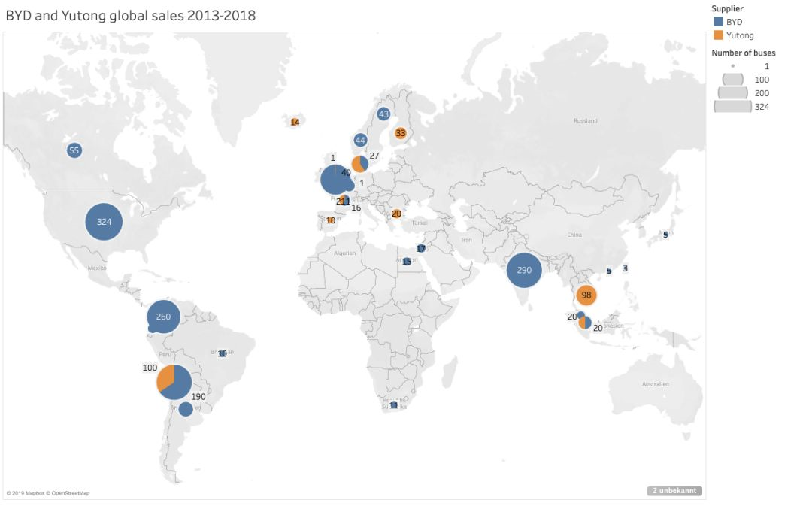
Task: Select the orange 33 bubble over Finland
Action: 400,133
